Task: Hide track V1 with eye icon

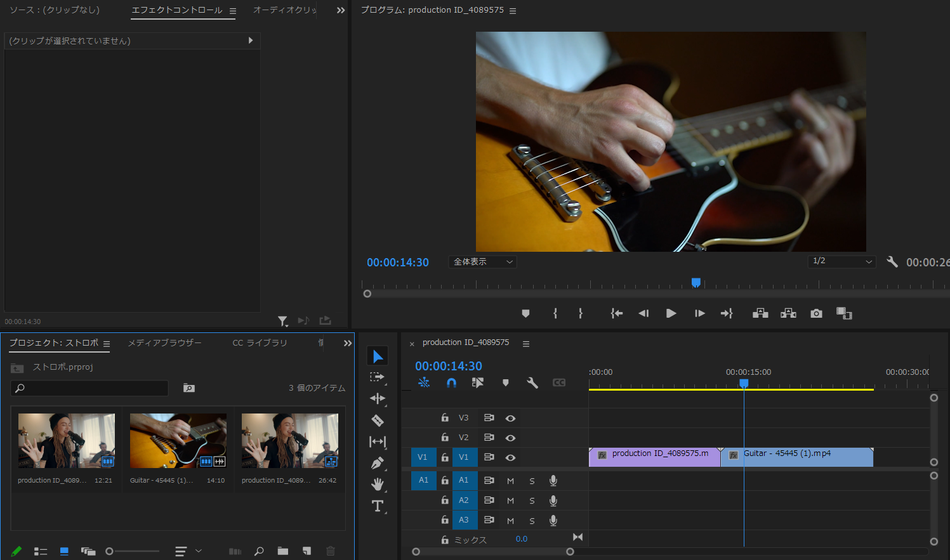Action: pyautogui.click(x=510, y=458)
